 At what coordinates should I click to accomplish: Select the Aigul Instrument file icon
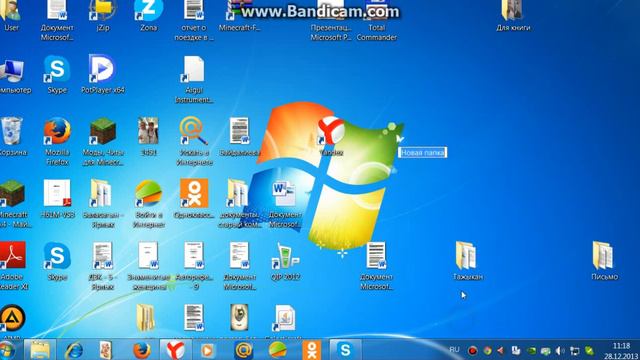point(194,79)
